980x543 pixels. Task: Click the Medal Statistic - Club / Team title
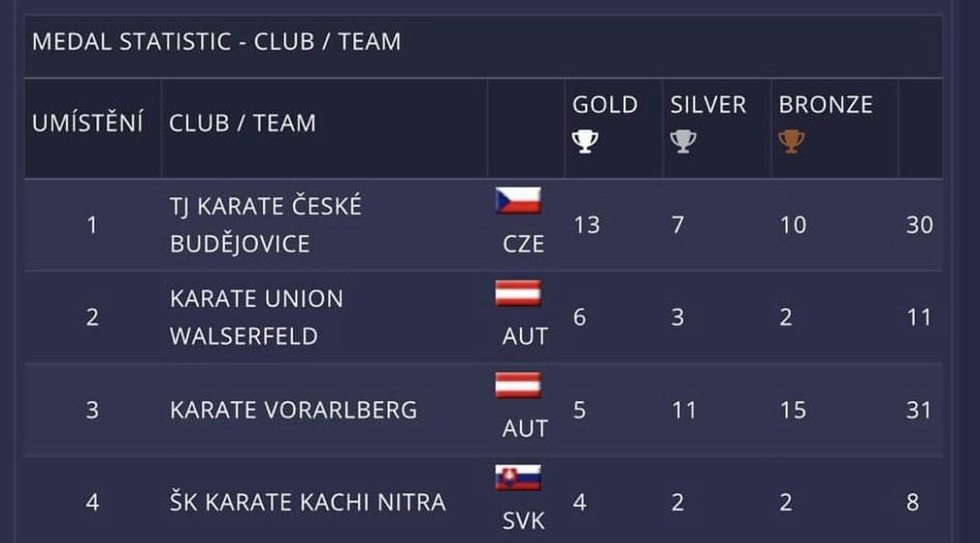(216, 43)
